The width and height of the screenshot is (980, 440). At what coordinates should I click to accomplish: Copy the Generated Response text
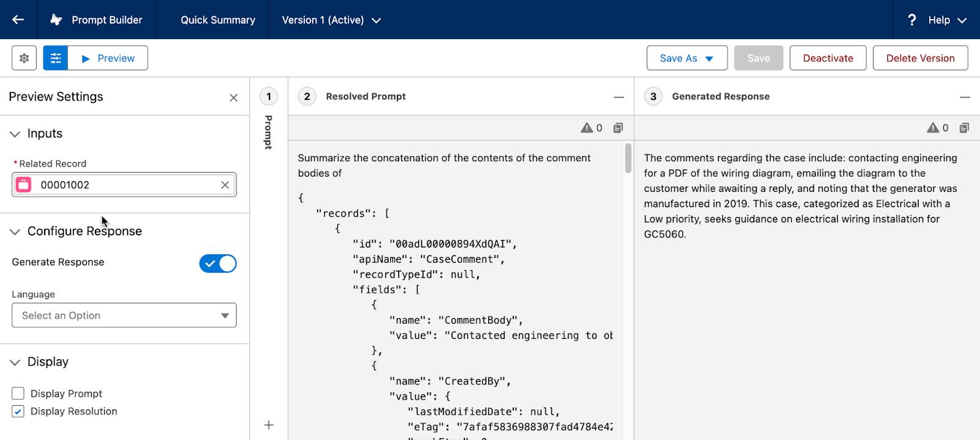[964, 127]
